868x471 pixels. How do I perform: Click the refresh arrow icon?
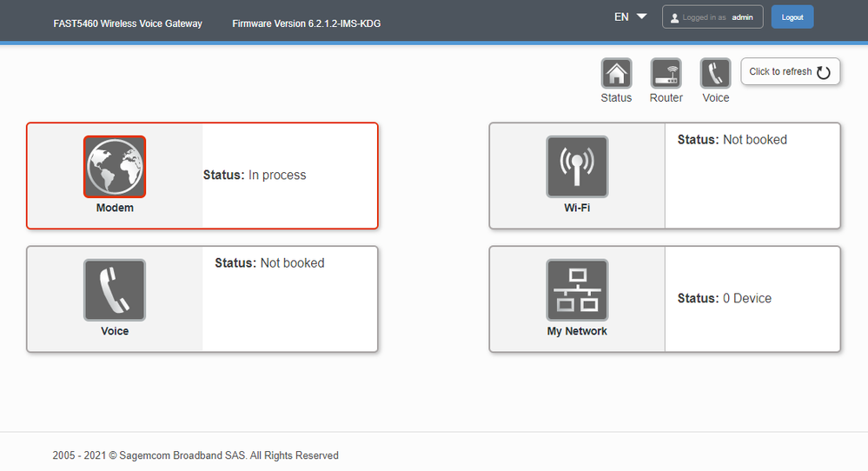pyautogui.click(x=824, y=72)
